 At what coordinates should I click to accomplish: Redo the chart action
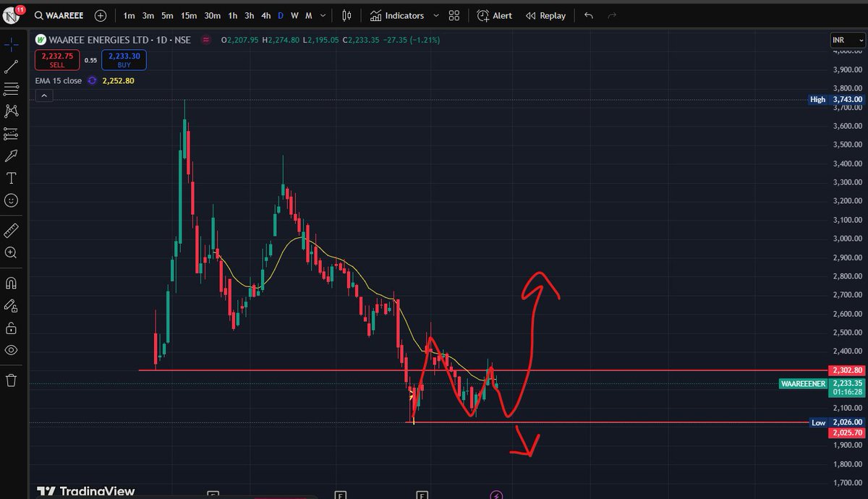pos(612,15)
